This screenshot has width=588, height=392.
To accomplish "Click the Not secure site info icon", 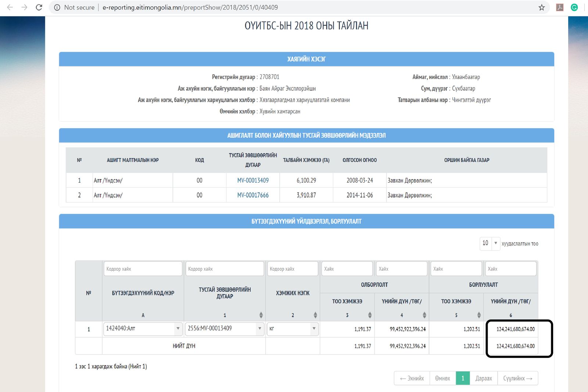I will [57, 7].
